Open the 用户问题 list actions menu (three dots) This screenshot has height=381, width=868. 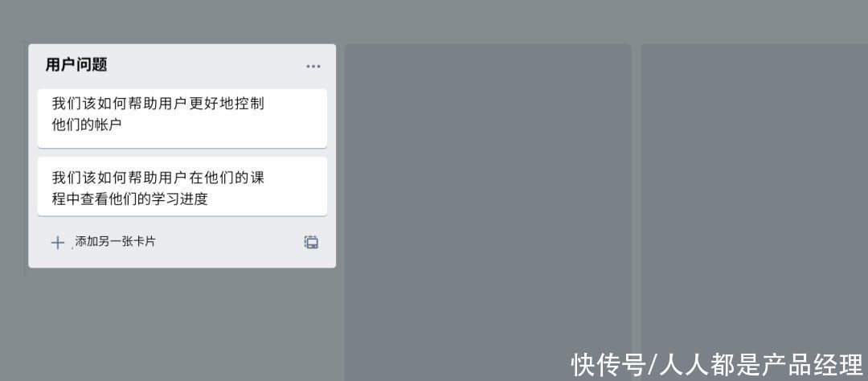313,67
